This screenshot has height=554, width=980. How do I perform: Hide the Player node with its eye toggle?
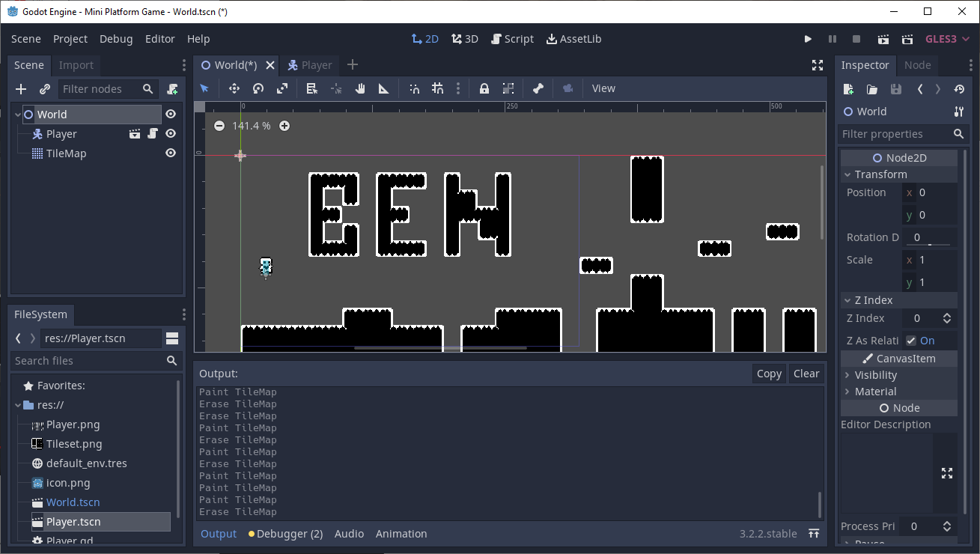(x=170, y=133)
